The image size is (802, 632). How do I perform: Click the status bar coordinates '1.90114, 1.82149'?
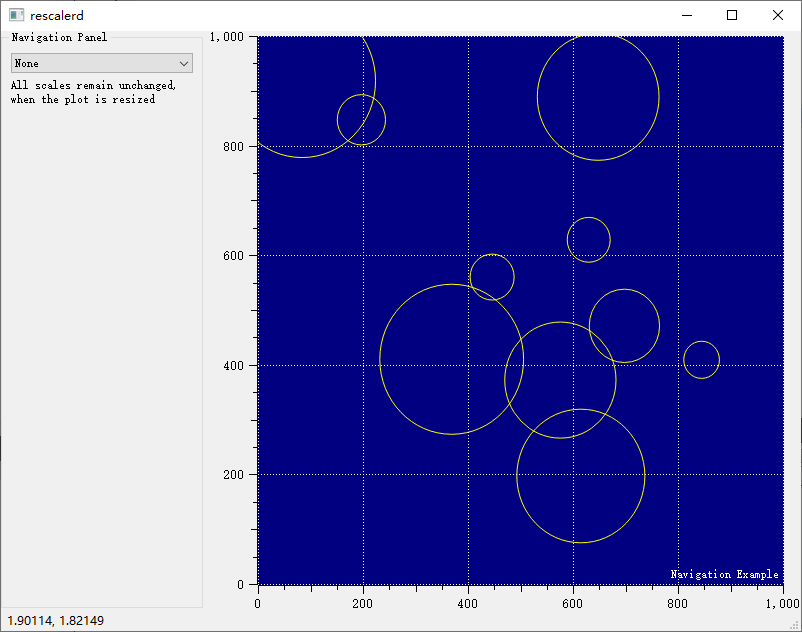(x=55, y=621)
